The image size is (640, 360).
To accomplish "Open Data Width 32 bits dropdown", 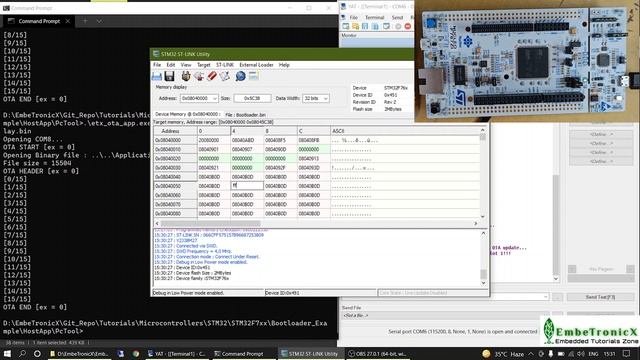I will tap(325, 98).
